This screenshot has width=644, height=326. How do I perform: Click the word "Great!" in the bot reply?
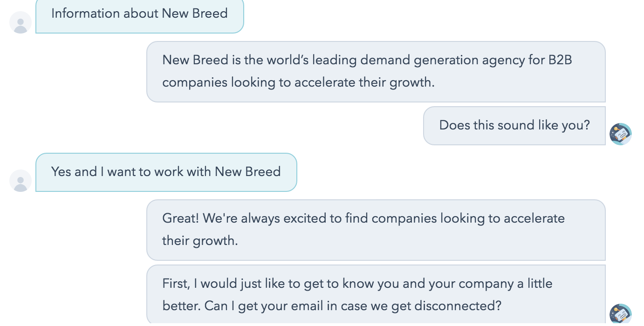[x=180, y=218]
